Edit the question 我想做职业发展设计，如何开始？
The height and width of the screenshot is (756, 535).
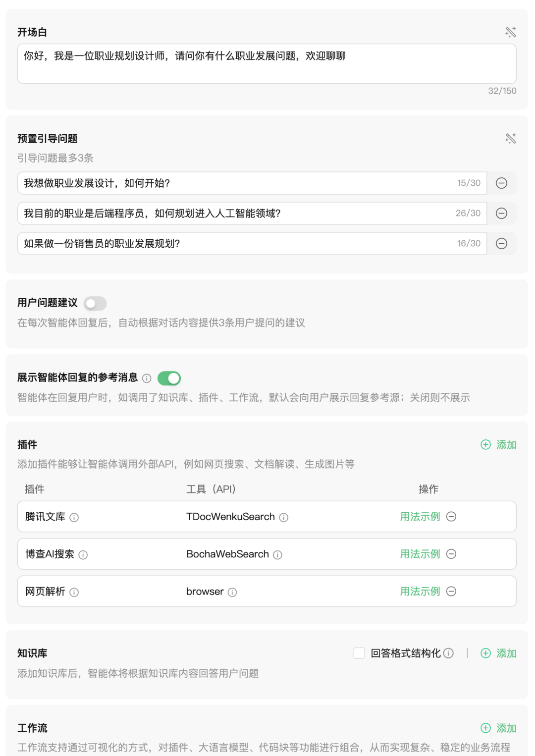[252, 183]
